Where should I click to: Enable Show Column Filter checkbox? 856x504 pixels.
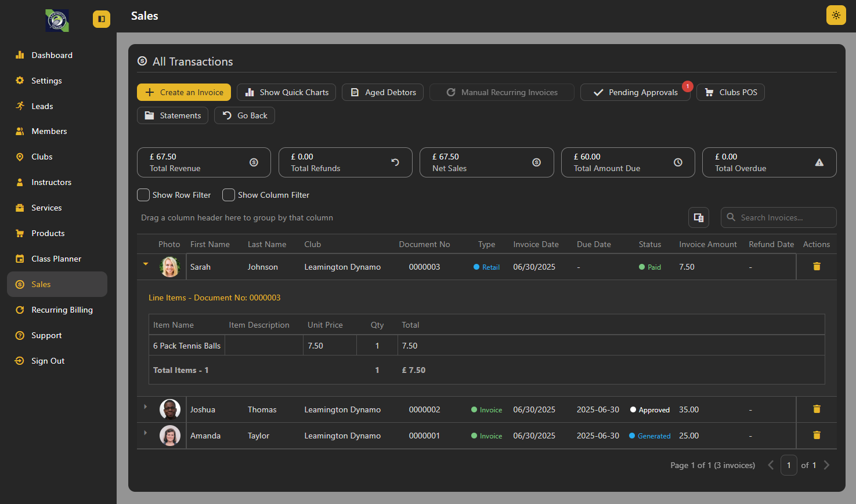point(229,195)
